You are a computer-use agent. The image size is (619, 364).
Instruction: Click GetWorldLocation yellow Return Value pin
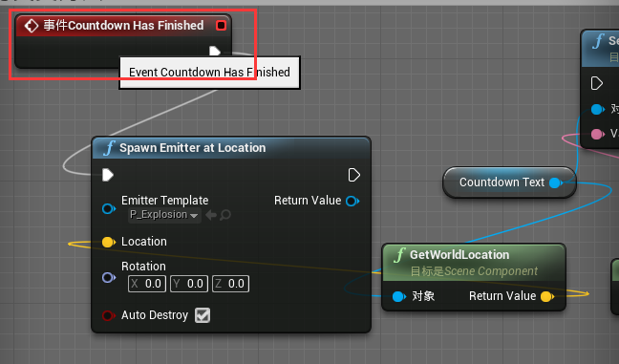tap(547, 296)
